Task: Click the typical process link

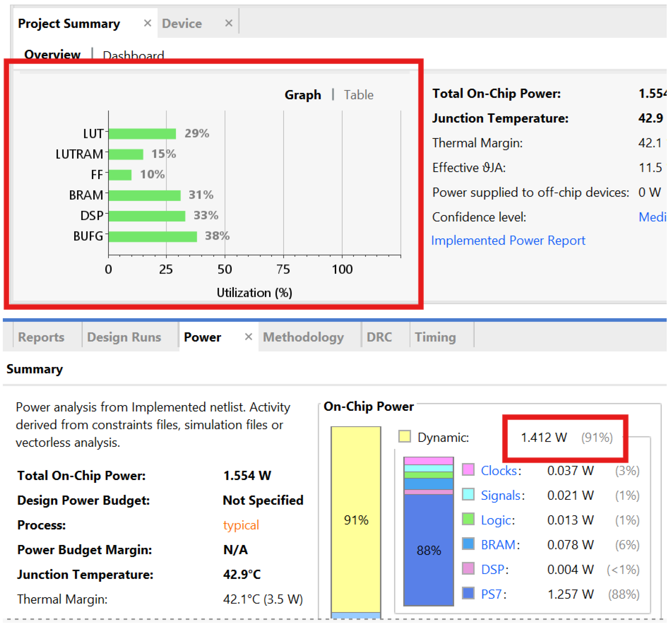Action: (241, 525)
